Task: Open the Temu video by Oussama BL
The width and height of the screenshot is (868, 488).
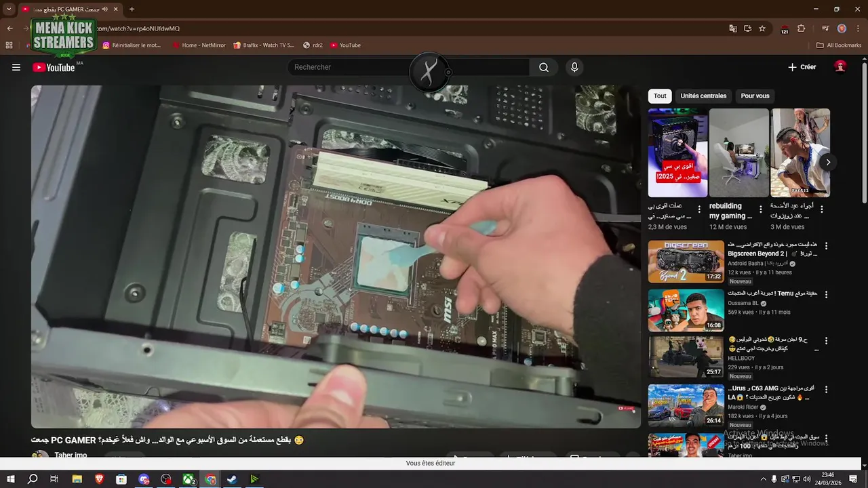Action: point(686,310)
